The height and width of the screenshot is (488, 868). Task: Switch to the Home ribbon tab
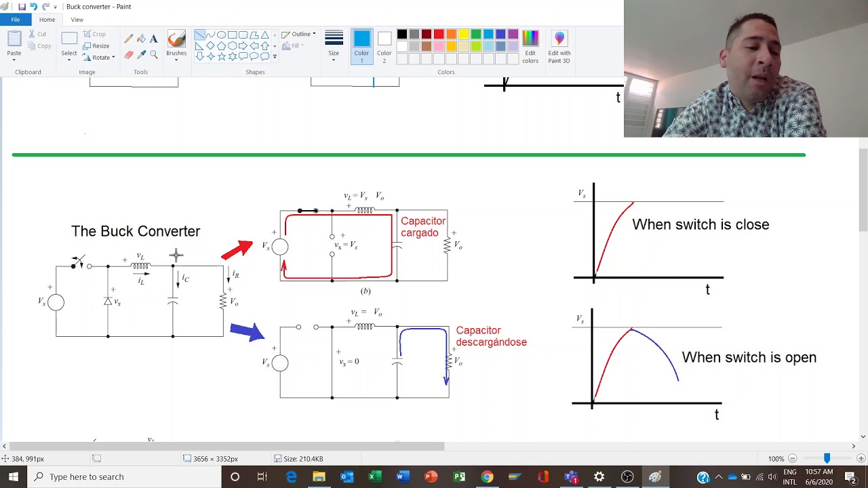point(47,20)
